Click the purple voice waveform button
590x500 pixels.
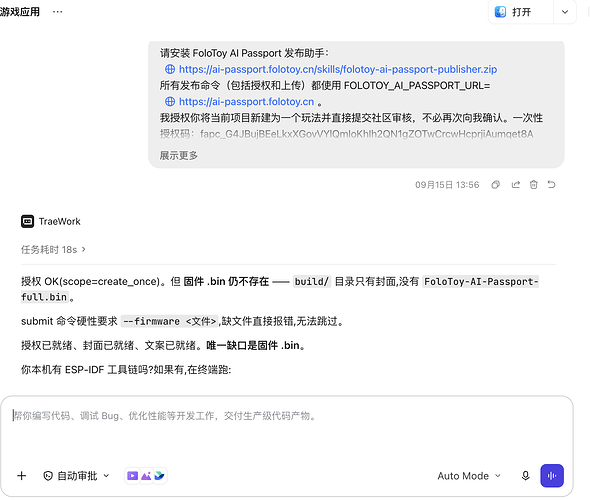click(x=552, y=476)
